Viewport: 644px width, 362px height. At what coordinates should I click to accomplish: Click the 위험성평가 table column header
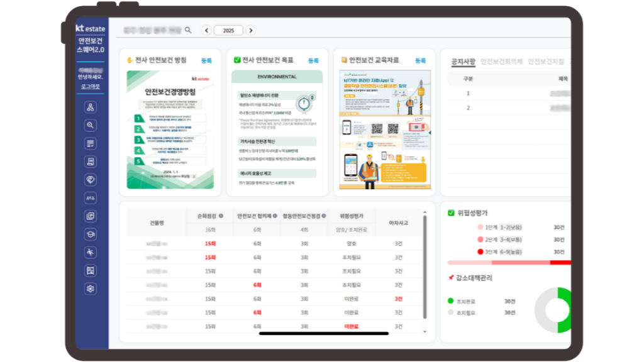click(352, 216)
